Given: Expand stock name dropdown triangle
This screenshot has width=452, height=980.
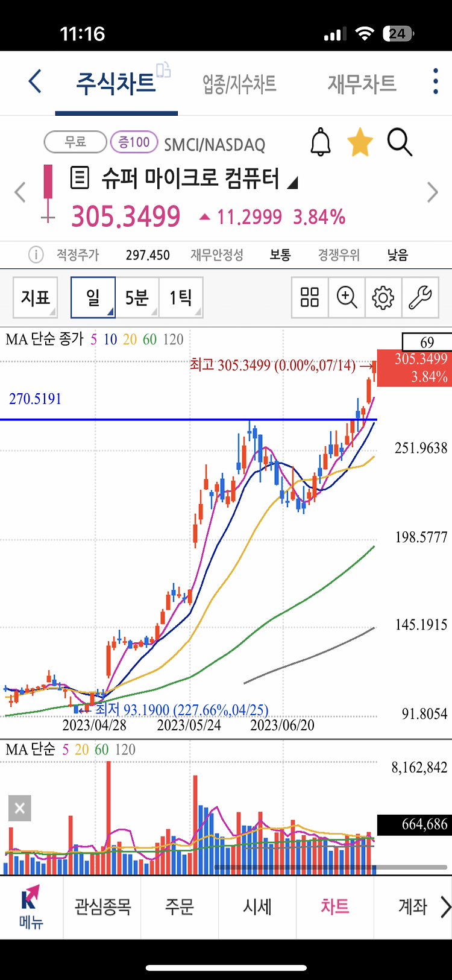Looking at the screenshot, I should tap(292, 182).
